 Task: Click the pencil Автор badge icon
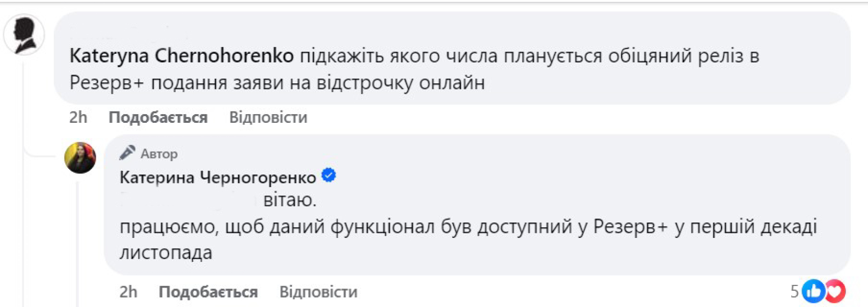point(127,153)
